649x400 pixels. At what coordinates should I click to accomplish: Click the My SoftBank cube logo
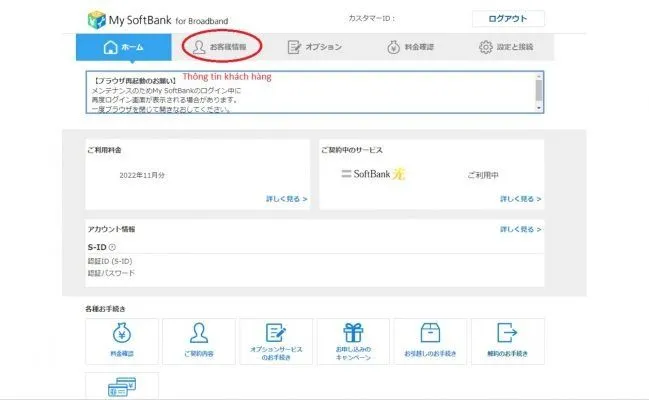coord(97,20)
